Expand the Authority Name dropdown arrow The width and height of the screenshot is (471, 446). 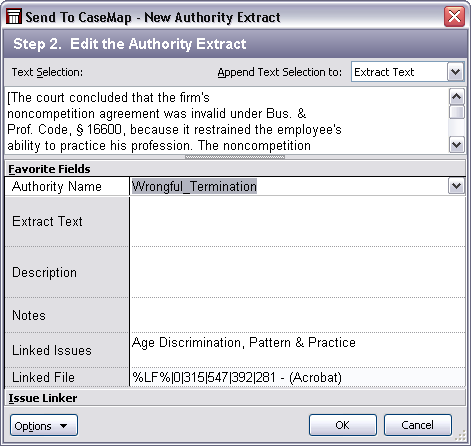click(456, 186)
